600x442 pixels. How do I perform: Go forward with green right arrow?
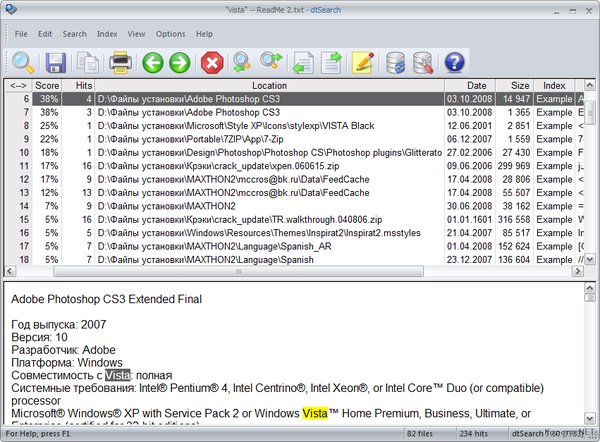(179, 63)
